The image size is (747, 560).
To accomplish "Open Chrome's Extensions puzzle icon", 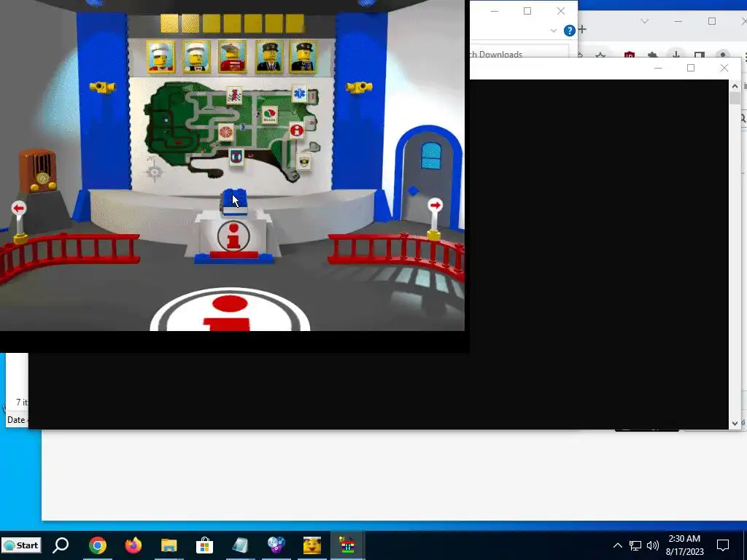I will click(653, 55).
